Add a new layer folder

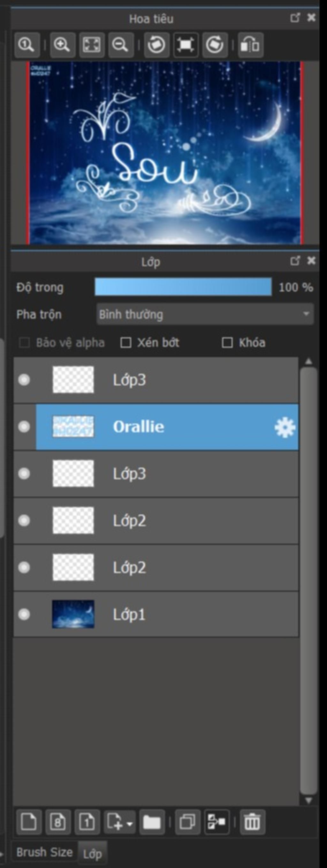coord(152,822)
